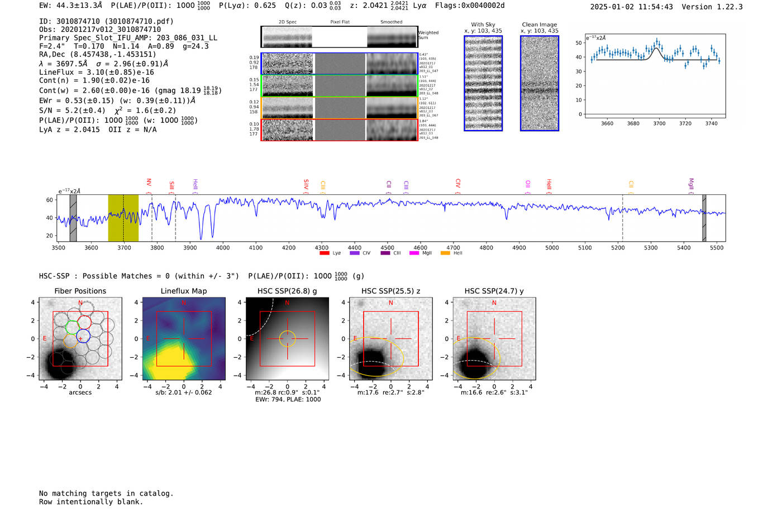The height and width of the screenshot is (532, 782).
Task: Open the Fiber Positions image
Action: [80, 339]
